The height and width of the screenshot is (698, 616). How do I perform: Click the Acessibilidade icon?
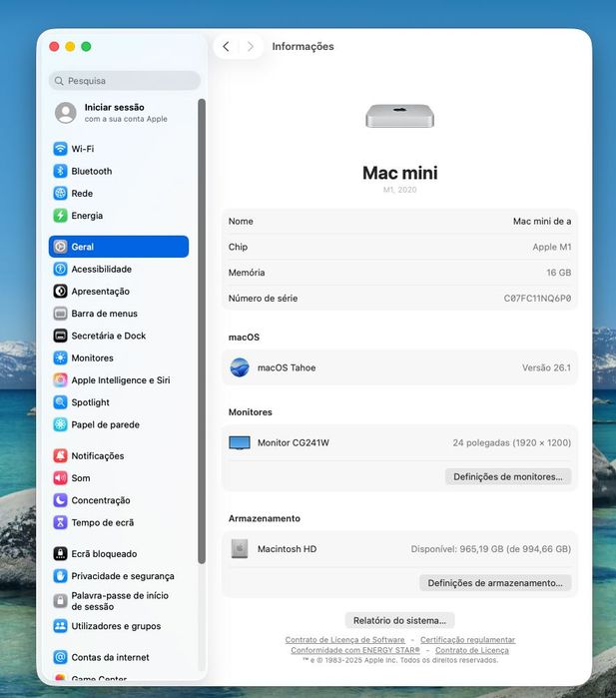60,269
